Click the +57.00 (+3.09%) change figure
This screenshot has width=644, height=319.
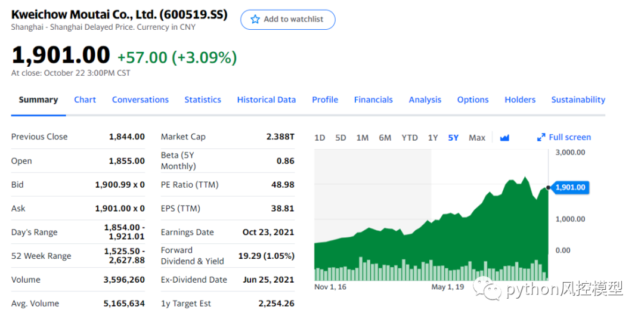pyautogui.click(x=177, y=58)
